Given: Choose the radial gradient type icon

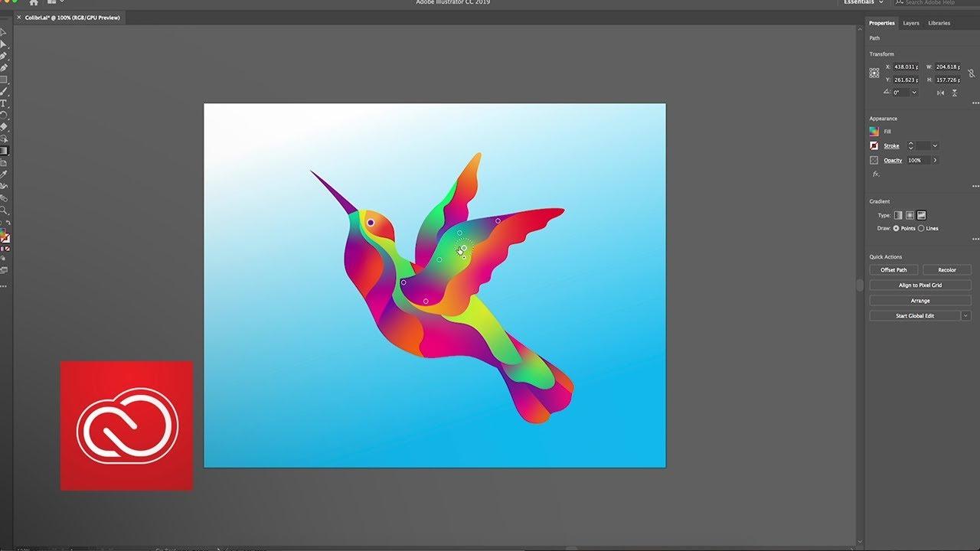Looking at the screenshot, I should point(910,216).
